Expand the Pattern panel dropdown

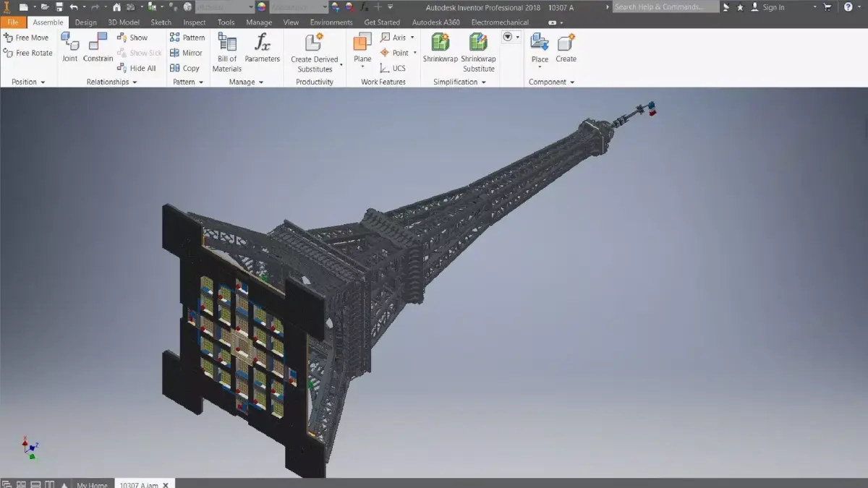coord(201,82)
